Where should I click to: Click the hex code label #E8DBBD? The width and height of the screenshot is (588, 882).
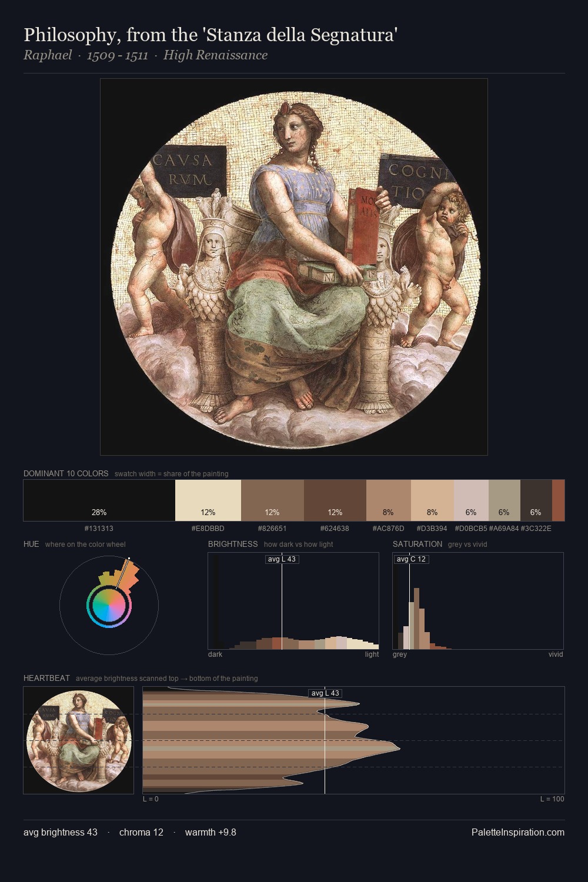(x=208, y=528)
